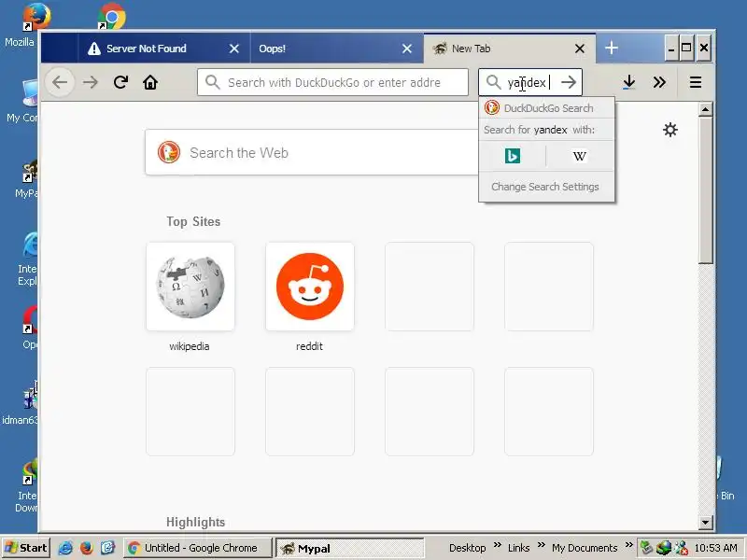The height and width of the screenshot is (560, 747).
Task: Open the hamburger menu
Action: pyautogui.click(x=695, y=82)
